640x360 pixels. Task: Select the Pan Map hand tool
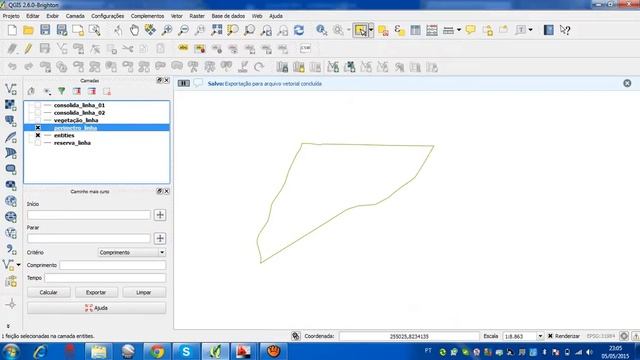point(134,30)
